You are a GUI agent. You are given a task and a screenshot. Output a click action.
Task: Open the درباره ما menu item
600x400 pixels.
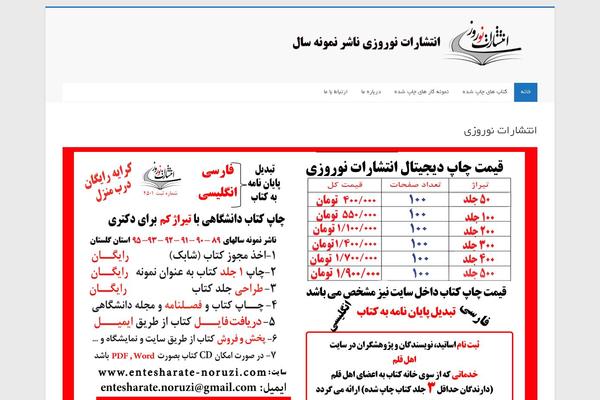point(371,92)
